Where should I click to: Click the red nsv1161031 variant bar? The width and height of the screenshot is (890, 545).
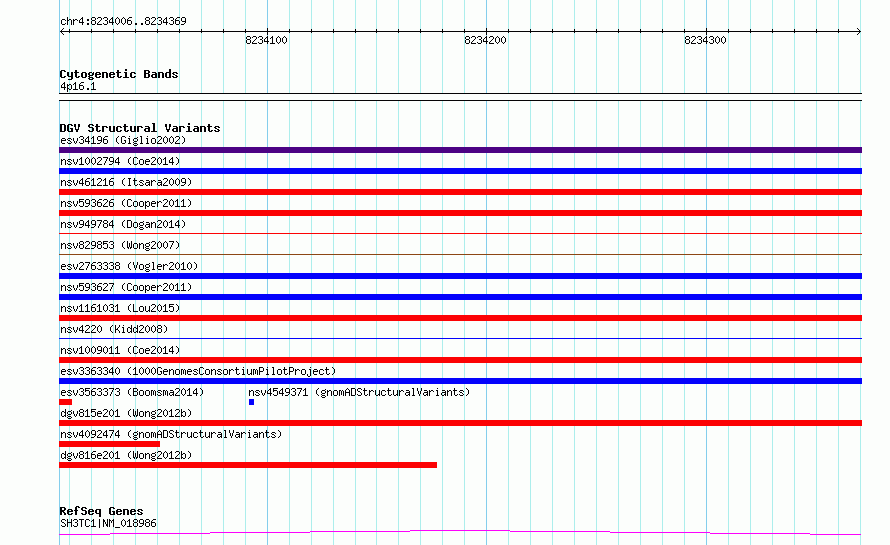coord(460,318)
